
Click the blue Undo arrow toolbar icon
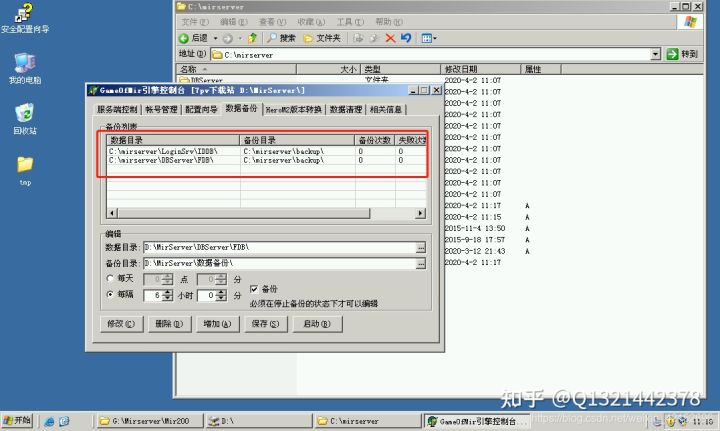[x=405, y=38]
